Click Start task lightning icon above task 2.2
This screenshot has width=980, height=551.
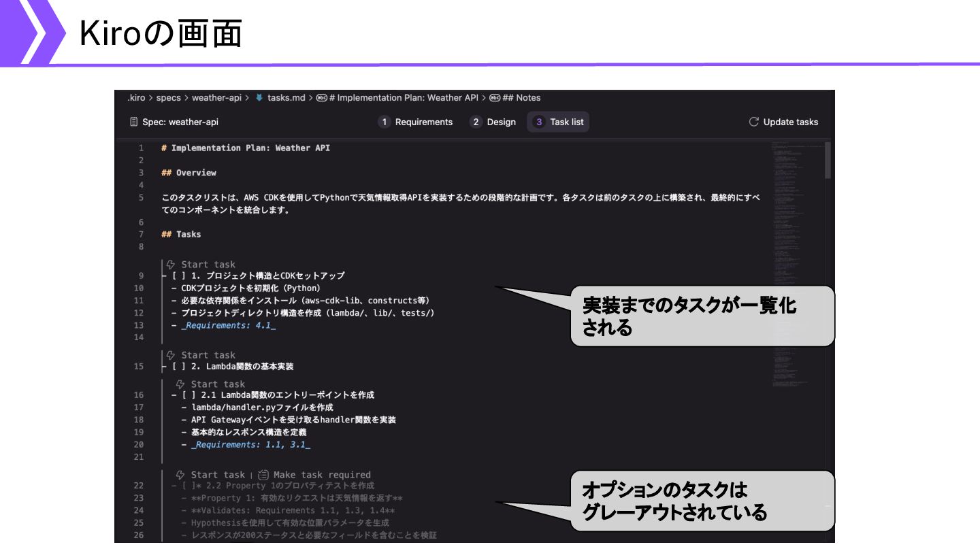pyautogui.click(x=181, y=475)
